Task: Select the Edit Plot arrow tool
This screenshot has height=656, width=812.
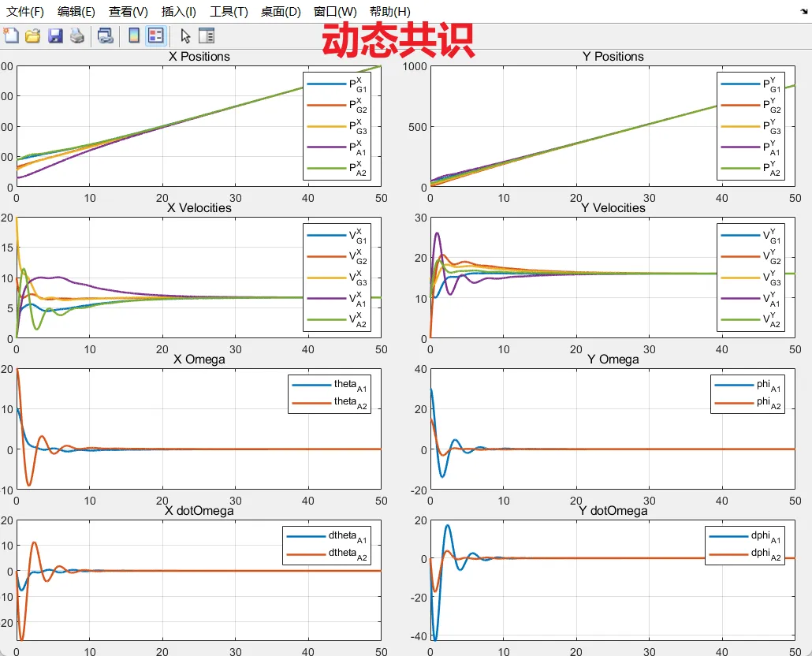Action: pyautogui.click(x=185, y=35)
